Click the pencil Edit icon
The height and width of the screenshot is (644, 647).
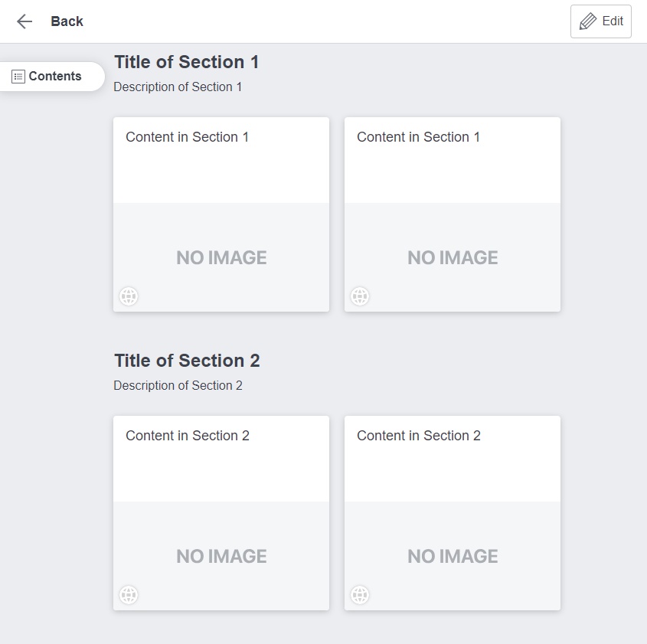pos(588,21)
